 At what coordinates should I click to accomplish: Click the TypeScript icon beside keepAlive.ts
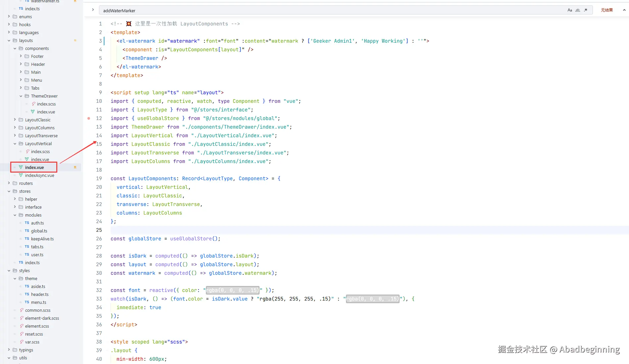point(27,239)
